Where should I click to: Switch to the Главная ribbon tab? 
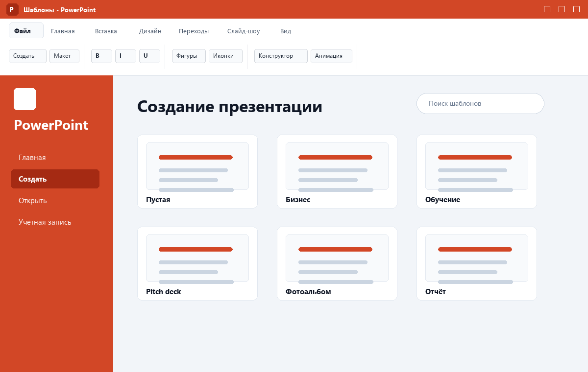(63, 31)
